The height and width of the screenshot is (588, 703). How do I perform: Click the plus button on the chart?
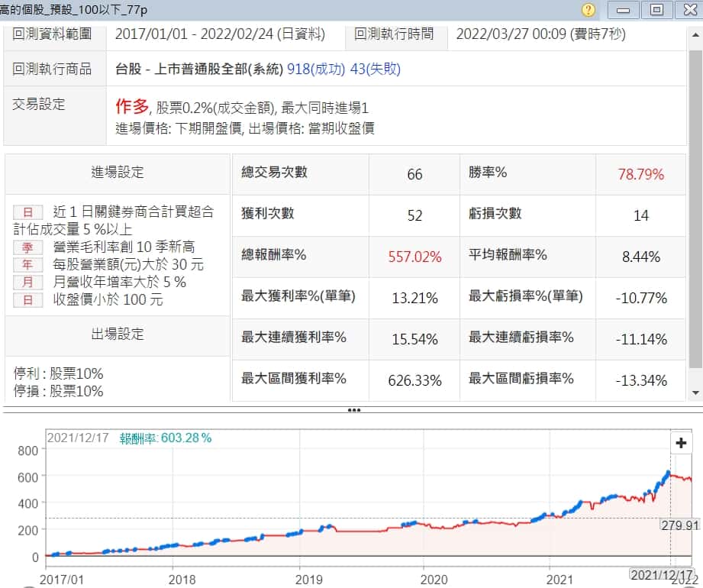tap(680, 443)
